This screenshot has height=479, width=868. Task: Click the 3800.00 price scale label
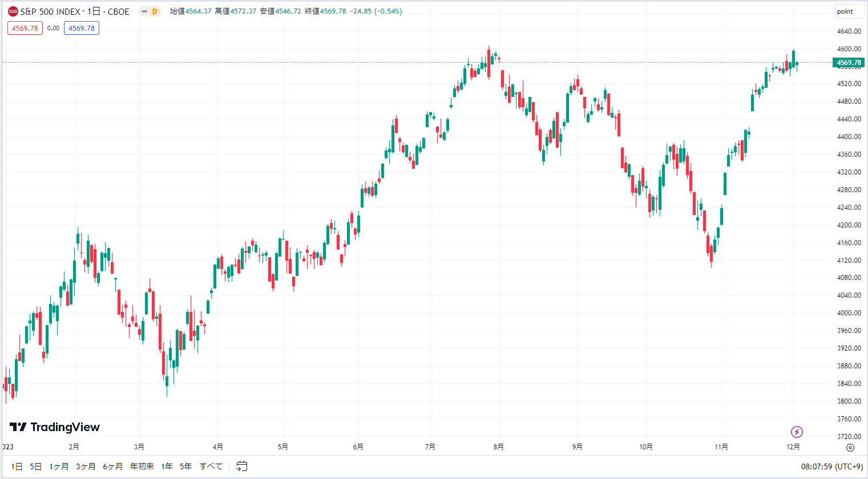[849, 401]
